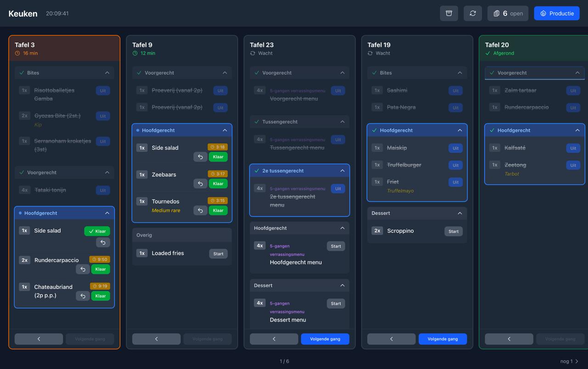The image size is (588, 369).
Task: Toggle Uit on Pata Negra
Action: coord(456,108)
